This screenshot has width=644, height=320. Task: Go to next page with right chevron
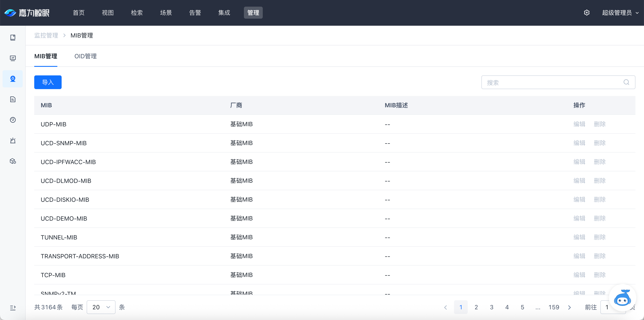(570, 307)
